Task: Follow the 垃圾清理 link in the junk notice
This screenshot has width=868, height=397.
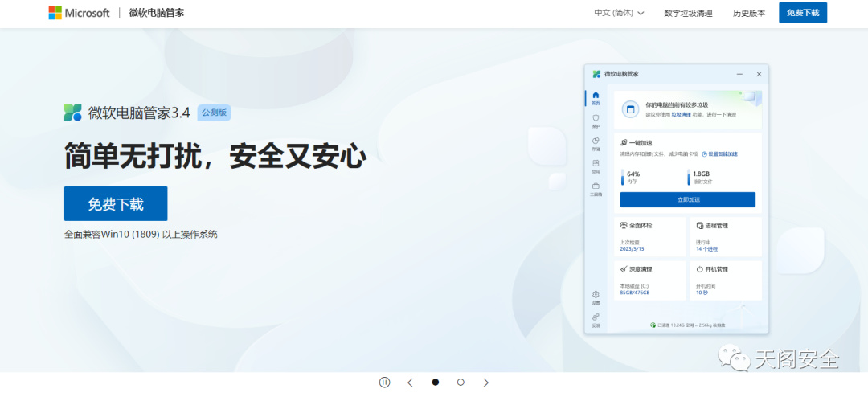Action: 681,114
